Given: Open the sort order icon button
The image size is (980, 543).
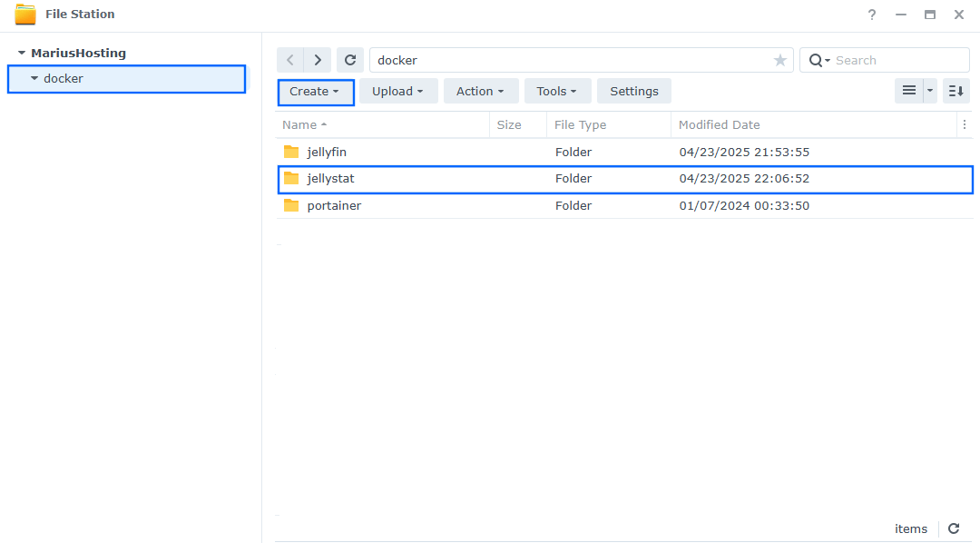Looking at the screenshot, I should tap(956, 91).
